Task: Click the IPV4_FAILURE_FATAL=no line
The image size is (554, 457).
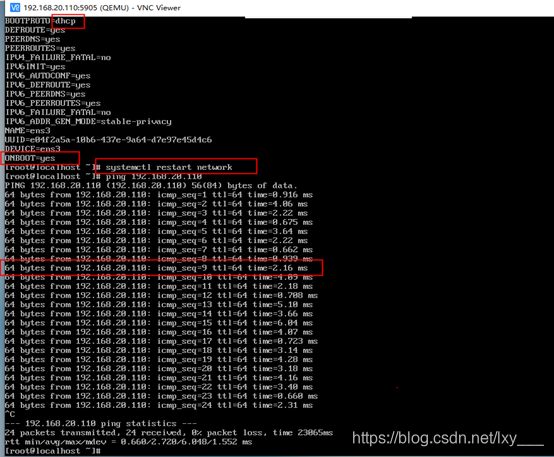Action: [58, 58]
